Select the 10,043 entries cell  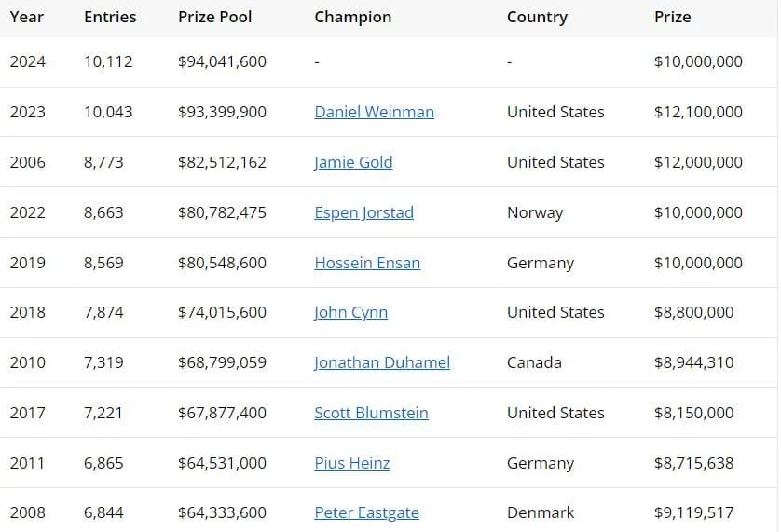[x=108, y=112]
